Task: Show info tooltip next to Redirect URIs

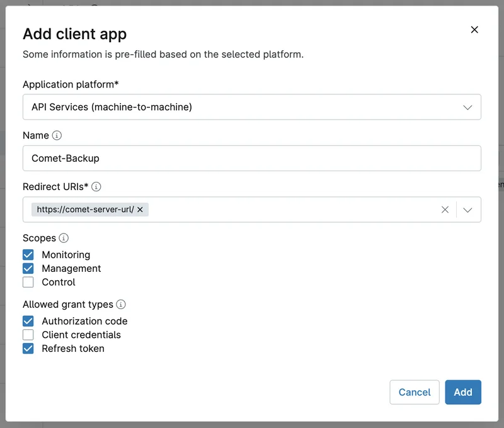Action: (96, 186)
